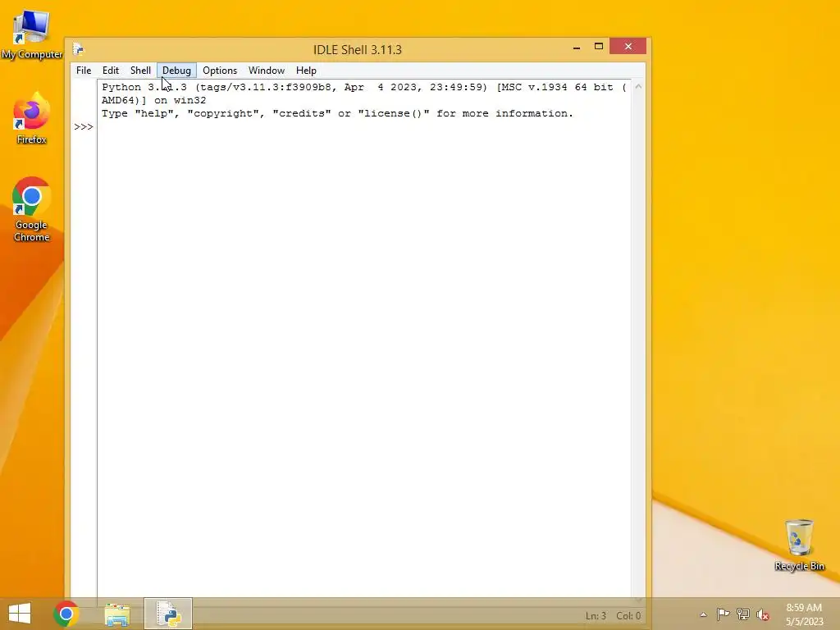This screenshot has height=630, width=840.
Task: Open the Debug menu
Action: (x=176, y=71)
